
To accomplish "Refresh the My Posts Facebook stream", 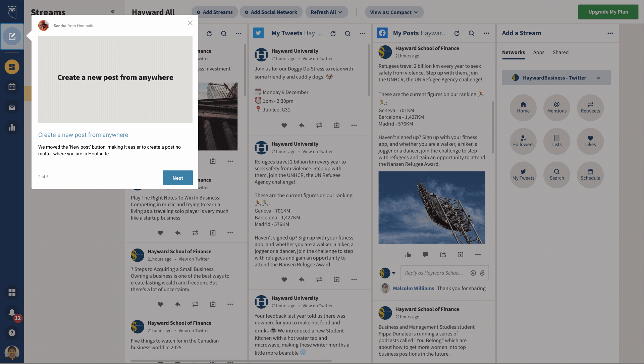I will click(x=457, y=33).
